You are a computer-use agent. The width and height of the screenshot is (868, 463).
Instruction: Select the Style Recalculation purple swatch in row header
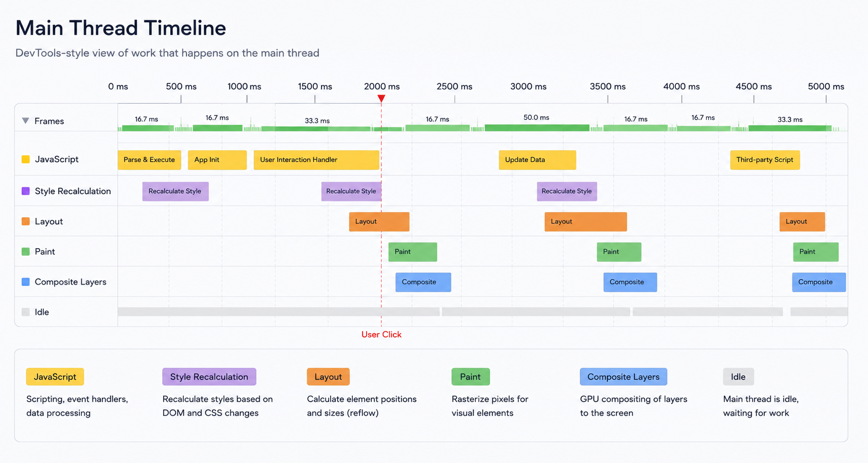coord(26,191)
